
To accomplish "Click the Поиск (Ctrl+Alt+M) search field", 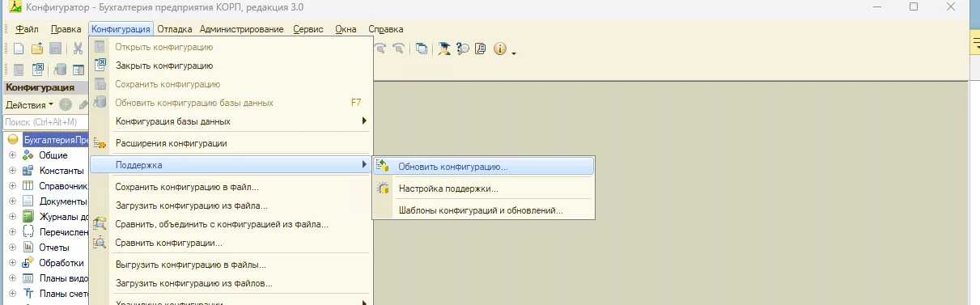I will point(45,122).
